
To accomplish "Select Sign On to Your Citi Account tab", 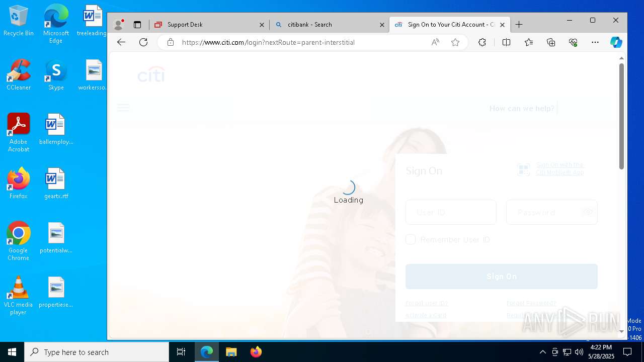I will click(450, 24).
